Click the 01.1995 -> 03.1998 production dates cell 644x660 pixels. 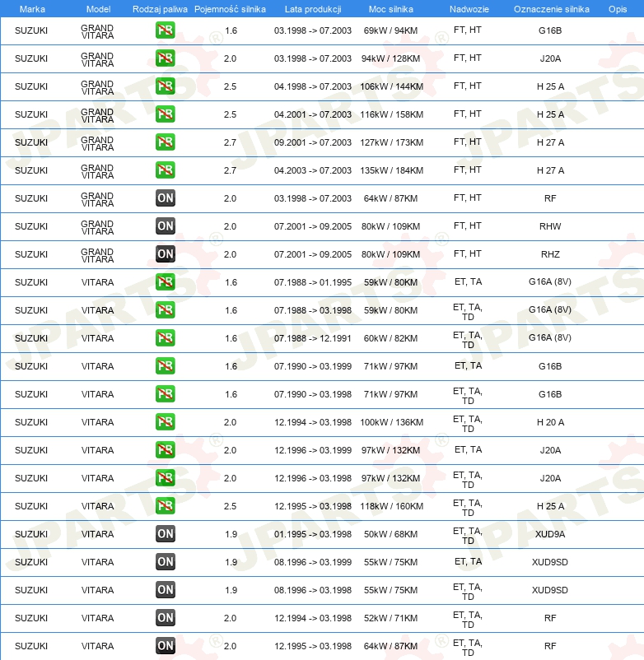pyautogui.click(x=313, y=534)
